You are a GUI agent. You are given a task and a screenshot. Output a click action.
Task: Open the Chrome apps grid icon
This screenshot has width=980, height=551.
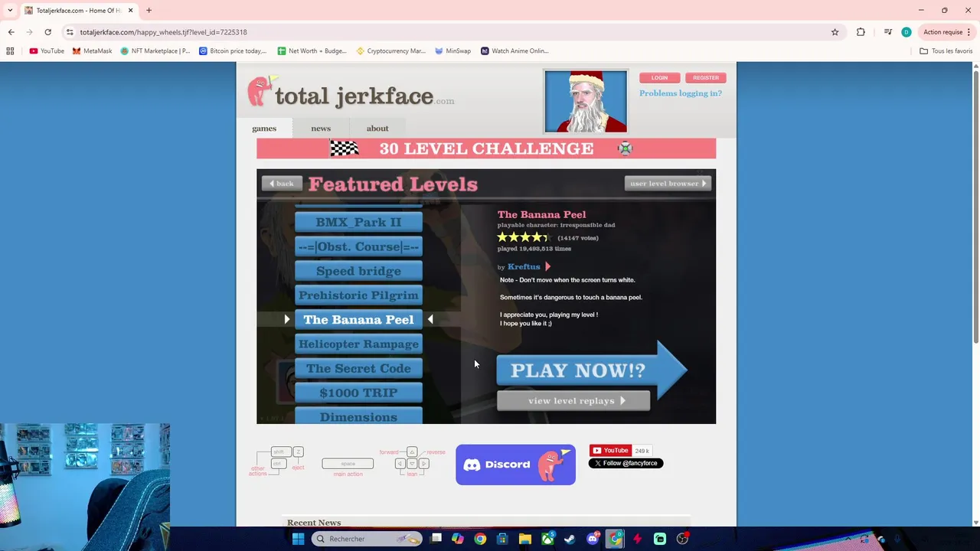10,51
